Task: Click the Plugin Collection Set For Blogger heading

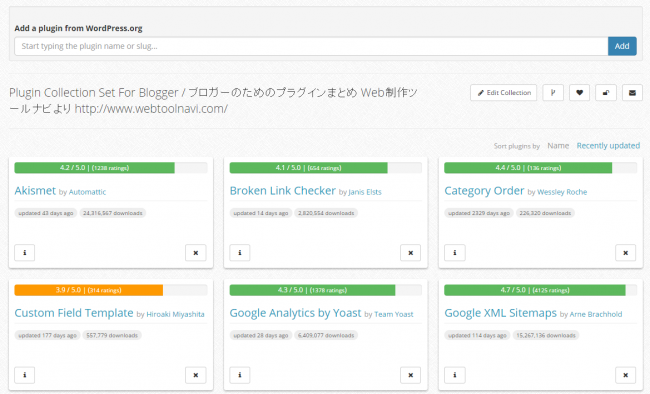Action: (213, 101)
